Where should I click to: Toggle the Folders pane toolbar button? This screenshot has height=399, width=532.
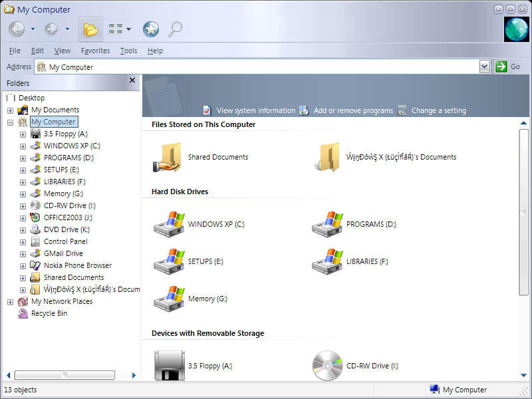[x=90, y=29]
